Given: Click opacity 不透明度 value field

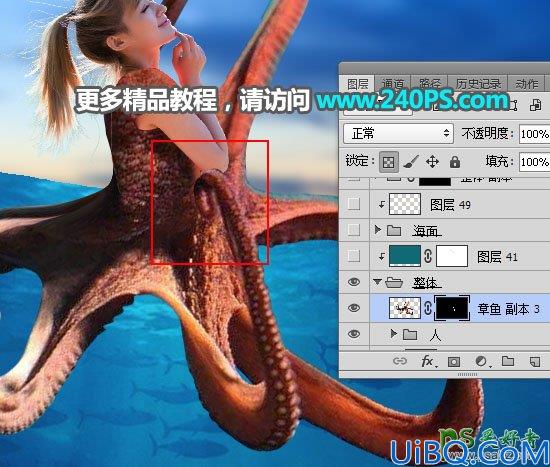Looking at the screenshot, I should 535,134.
